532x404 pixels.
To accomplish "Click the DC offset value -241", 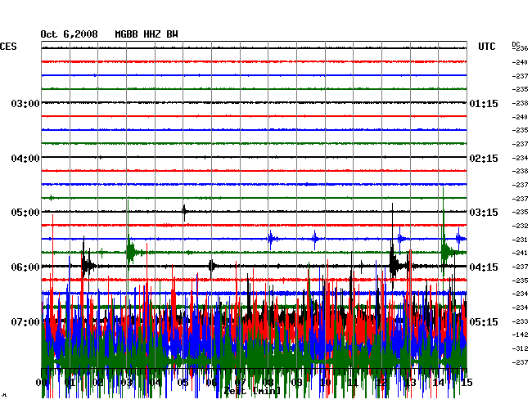I will point(520,253).
